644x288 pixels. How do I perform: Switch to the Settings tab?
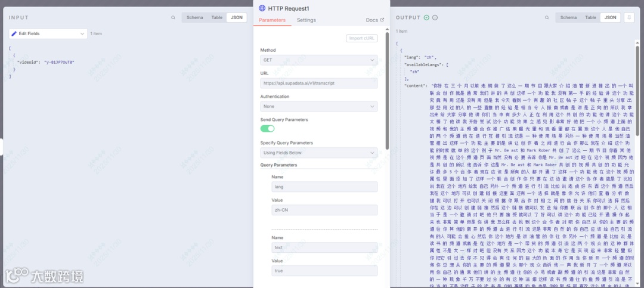coord(306,20)
